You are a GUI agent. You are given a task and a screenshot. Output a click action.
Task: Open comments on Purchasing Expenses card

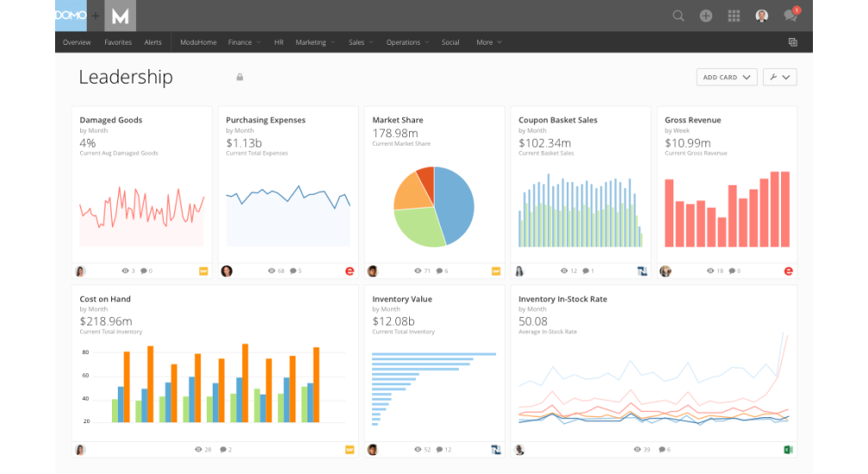pos(295,271)
